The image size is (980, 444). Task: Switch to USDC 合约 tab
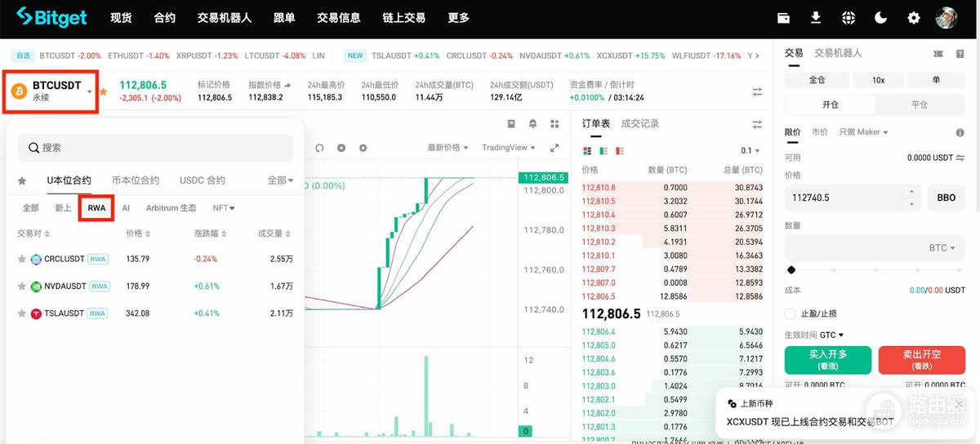(203, 180)
